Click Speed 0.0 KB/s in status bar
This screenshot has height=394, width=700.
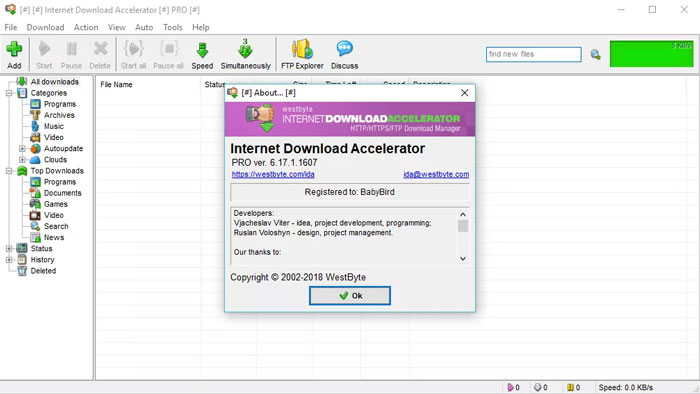pos(625,387)
